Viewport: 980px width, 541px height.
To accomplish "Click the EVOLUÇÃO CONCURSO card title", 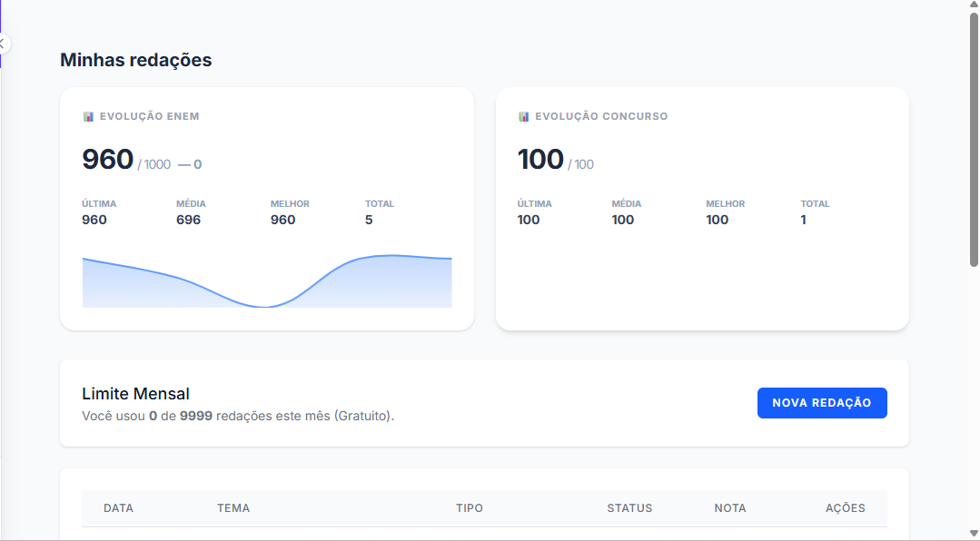I will click(601, 116).
